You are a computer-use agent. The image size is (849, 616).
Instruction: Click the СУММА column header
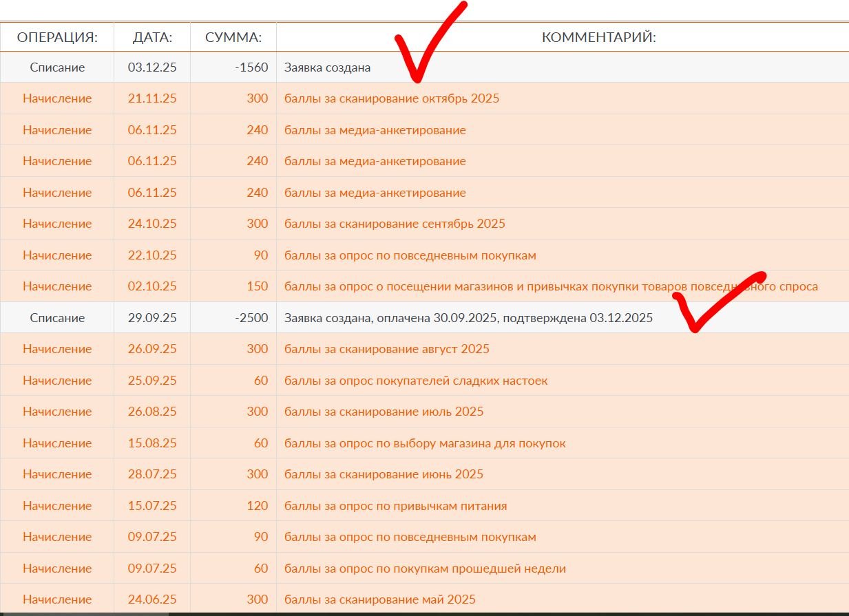[233, 37]
